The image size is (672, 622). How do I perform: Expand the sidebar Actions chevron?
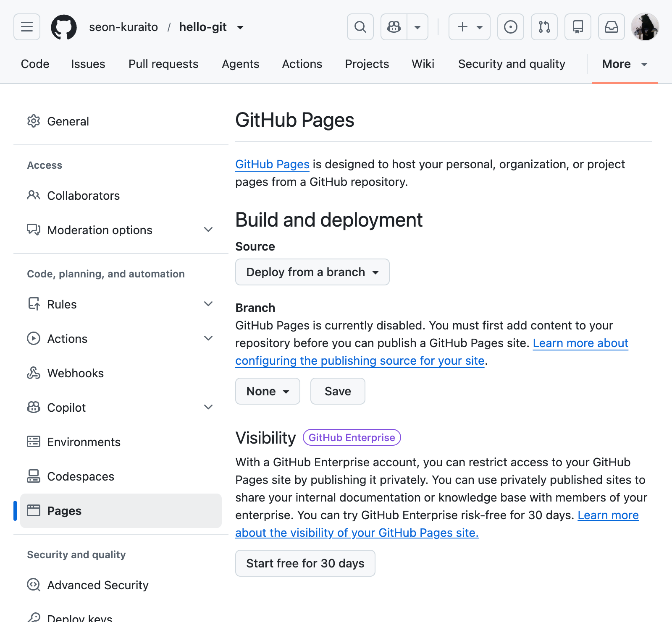[208, 339]
